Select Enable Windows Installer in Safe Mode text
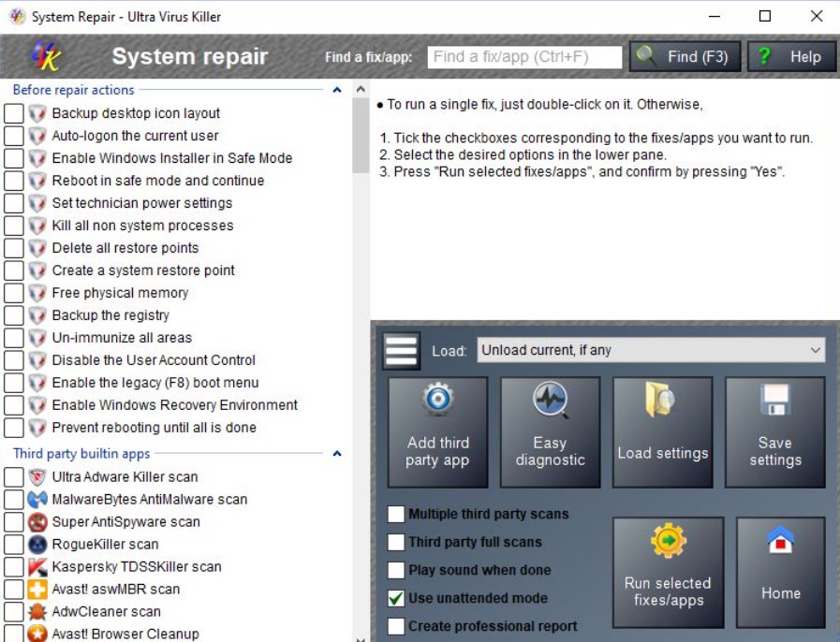 [172, 158]
